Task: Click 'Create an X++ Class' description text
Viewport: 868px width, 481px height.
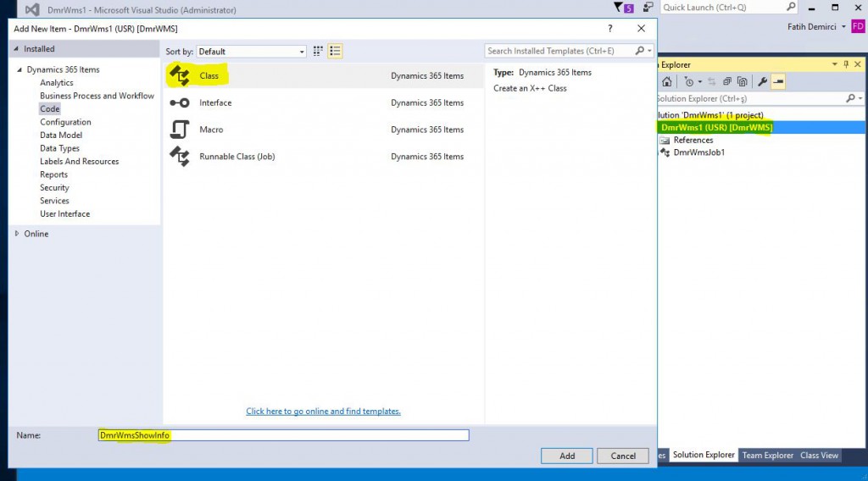Action: (x=530, y=88)
